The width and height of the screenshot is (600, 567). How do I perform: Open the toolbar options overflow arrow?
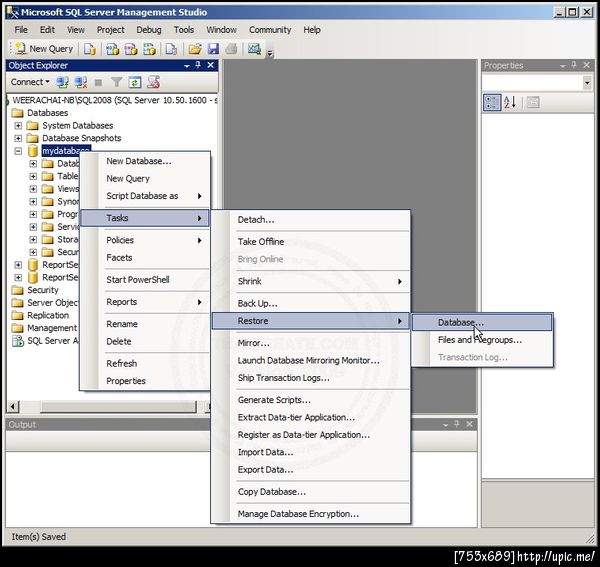(270, 53)
